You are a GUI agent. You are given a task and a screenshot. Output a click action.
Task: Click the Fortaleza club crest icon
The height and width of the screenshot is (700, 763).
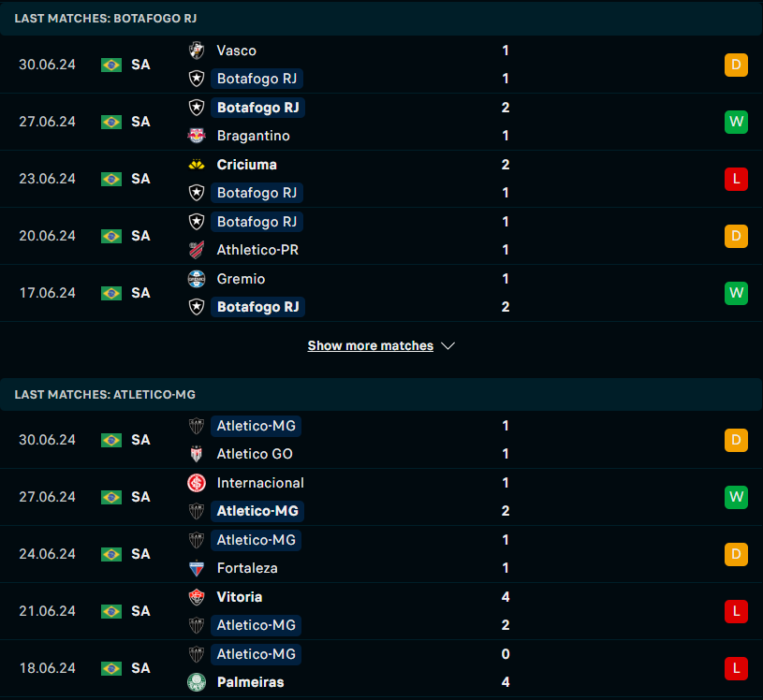pos(197,568)
